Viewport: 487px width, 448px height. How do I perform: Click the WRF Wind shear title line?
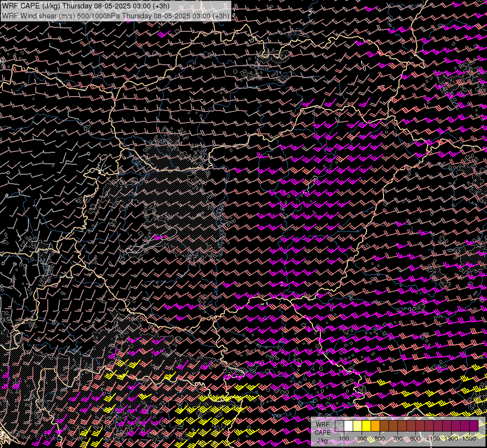pos(116,15)
